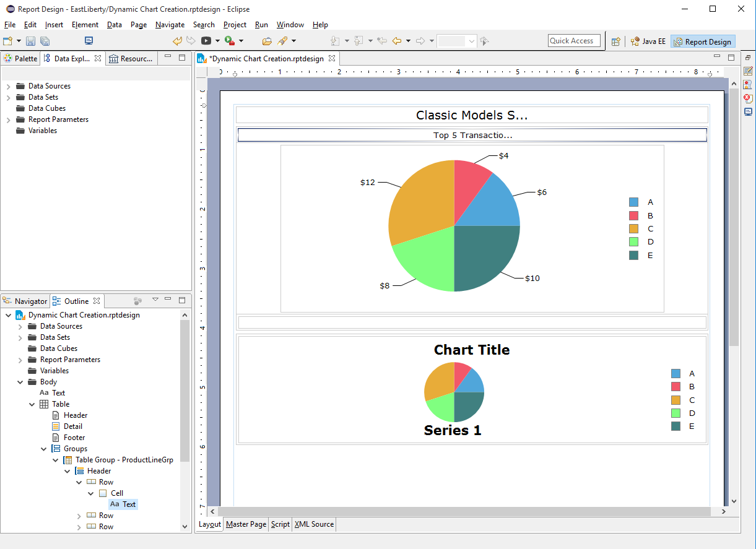
Task: Expand Data Sets in Data Explorer
Action: click(8, 97)
